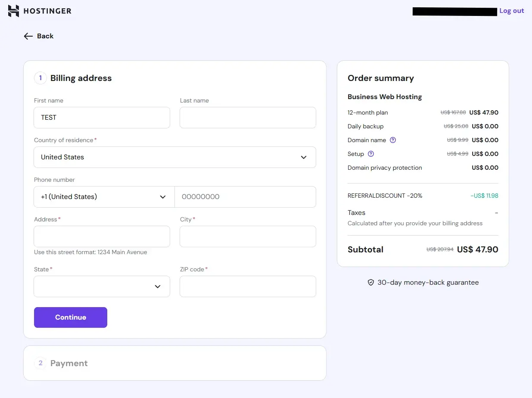Click the Log out link
The width and height of the screenshot is (532, 398).
click(511, 11)
